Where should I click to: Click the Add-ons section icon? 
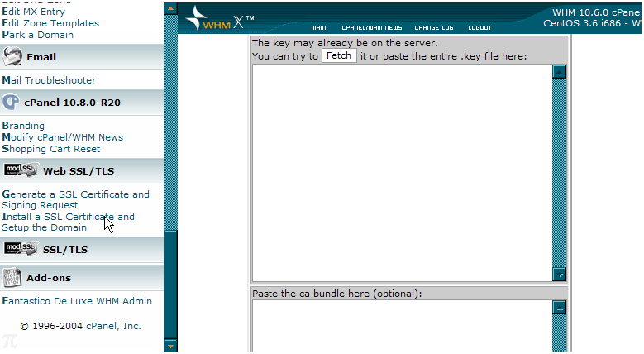(x=12, y=277)
